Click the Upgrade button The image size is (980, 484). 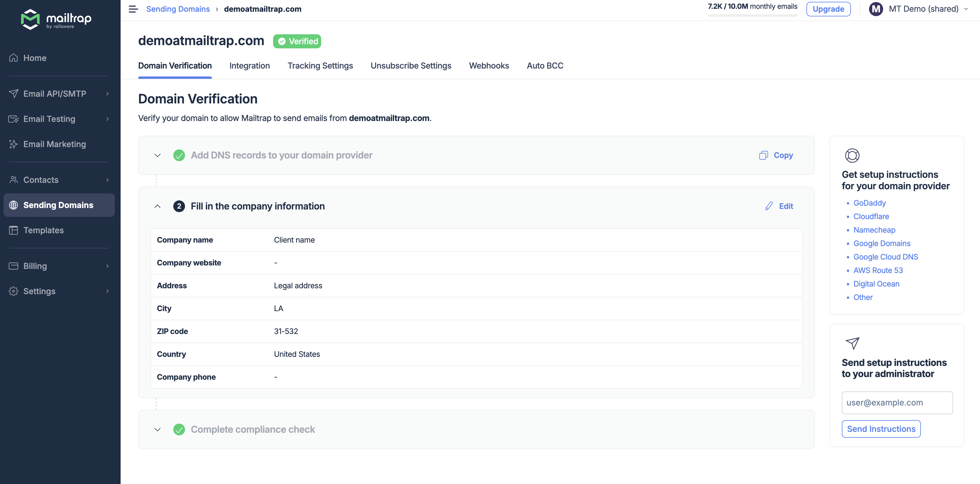pos(828,9)
